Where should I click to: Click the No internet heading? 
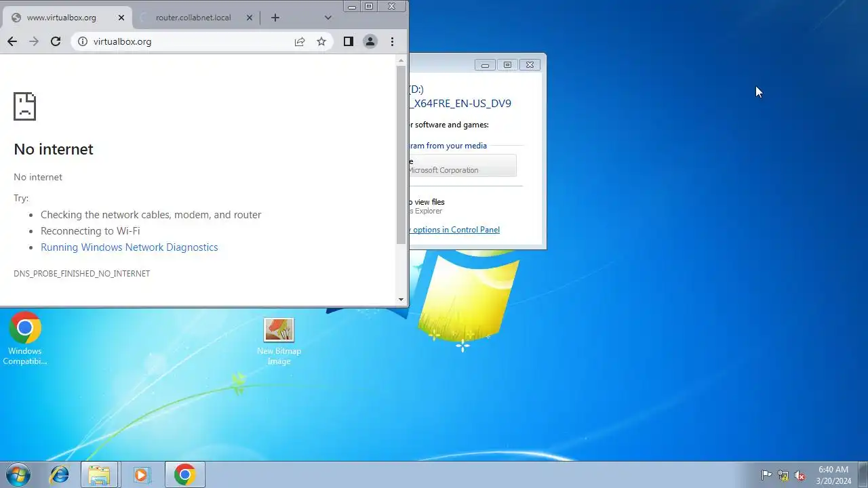(x=54, y=149)
